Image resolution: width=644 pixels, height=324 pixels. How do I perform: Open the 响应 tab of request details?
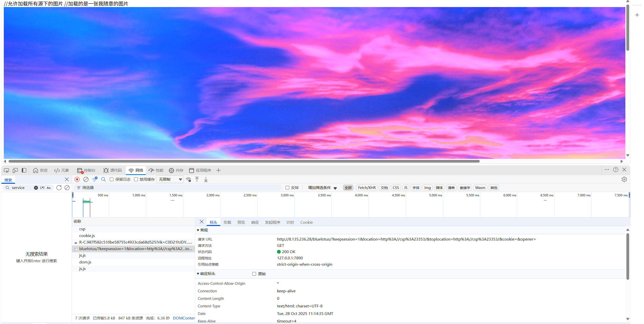[255, 222]
